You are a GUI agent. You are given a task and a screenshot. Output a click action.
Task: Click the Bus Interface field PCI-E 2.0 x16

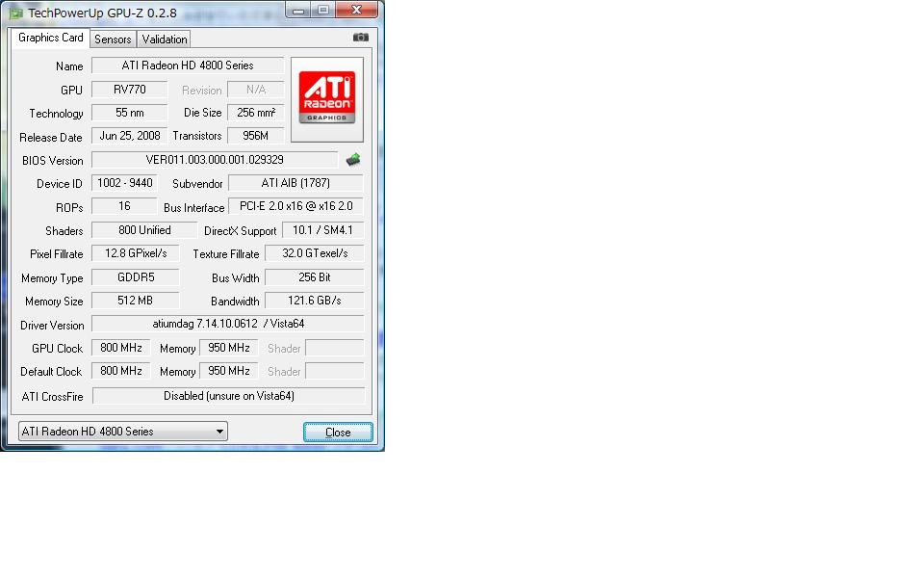click(295, 206)
